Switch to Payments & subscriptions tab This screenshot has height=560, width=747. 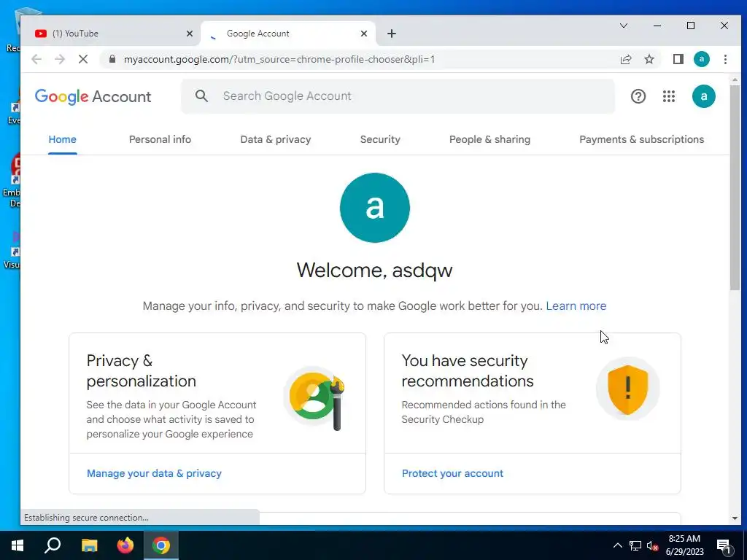pos(642,139)
